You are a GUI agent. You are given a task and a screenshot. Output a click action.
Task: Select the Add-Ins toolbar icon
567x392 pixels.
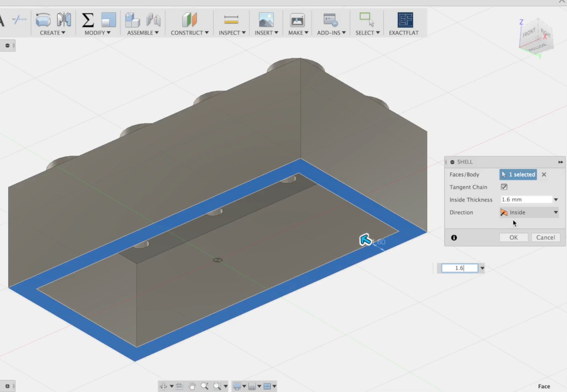pyautogui.click(x=330, y=20)
